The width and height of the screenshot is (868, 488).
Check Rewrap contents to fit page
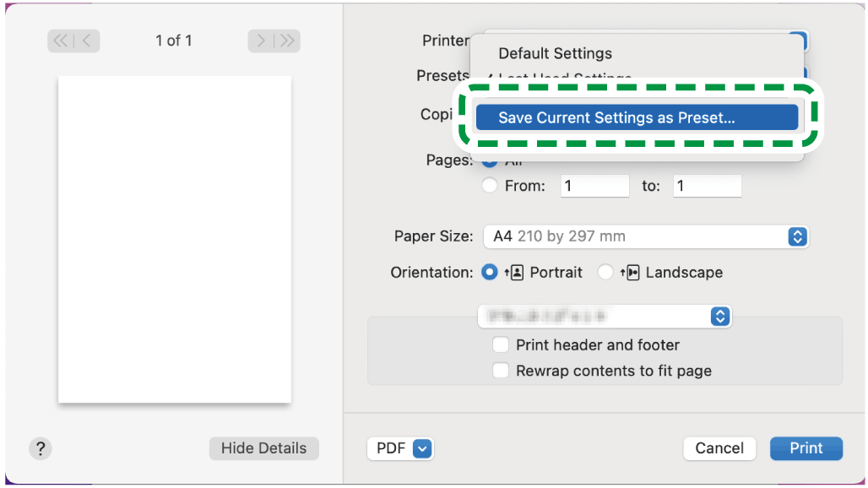(x=502, y=371)
